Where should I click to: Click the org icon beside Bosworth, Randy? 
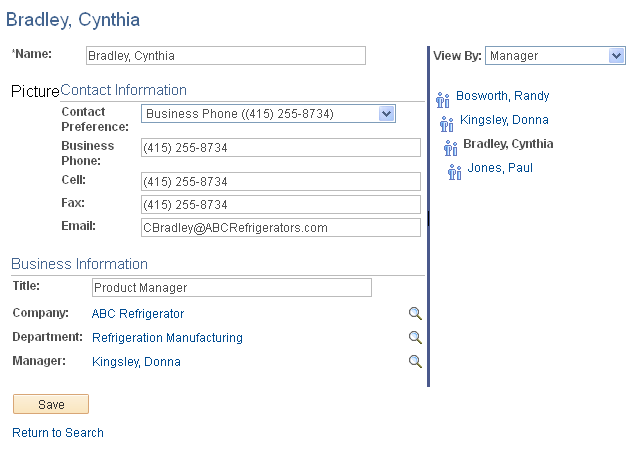pyautogui.click(x=443, y=99)
